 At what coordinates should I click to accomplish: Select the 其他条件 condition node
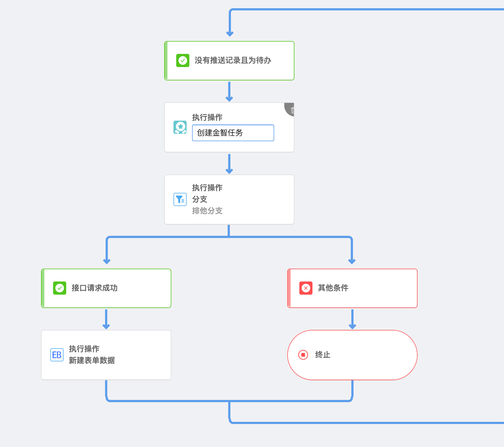pos(352,288)
